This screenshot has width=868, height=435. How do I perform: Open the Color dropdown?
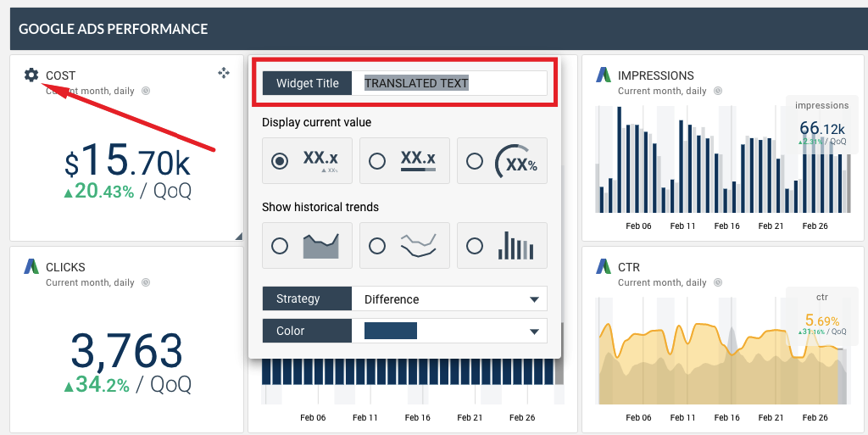(x=449, y=331)
